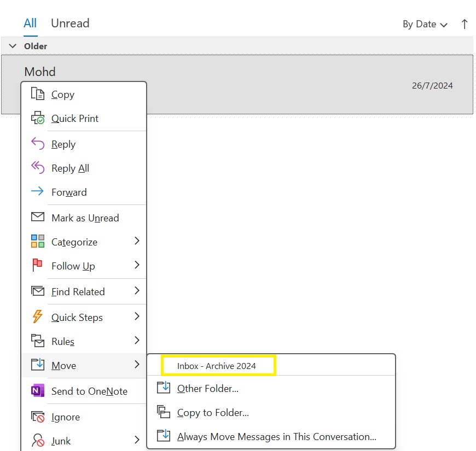Screen dimensions: 476x451
Task: Choose Copy to Folder... option
Action: (271, 413)
